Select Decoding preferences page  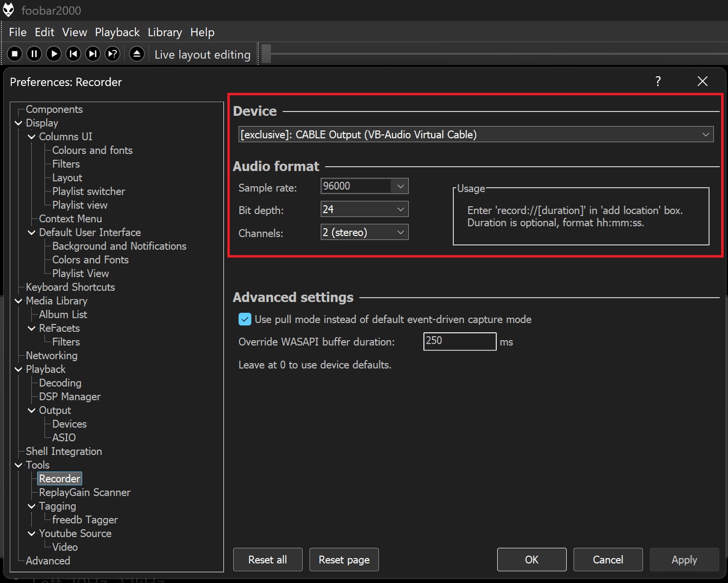(60, 383)
